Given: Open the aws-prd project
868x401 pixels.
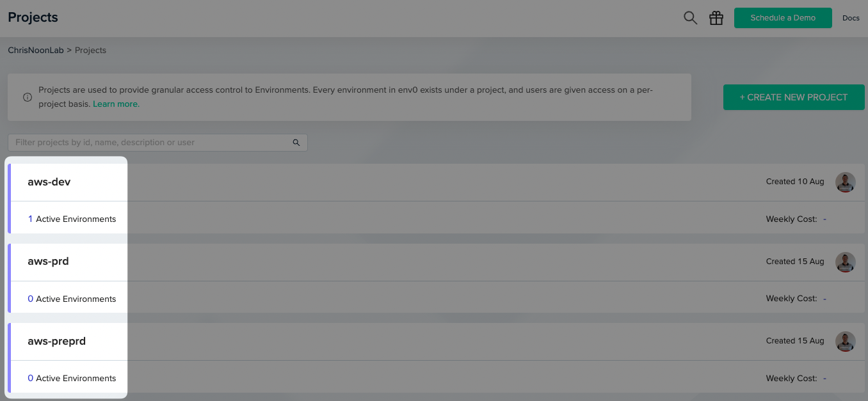Looking at the screenshot, I should coord(48,262).
